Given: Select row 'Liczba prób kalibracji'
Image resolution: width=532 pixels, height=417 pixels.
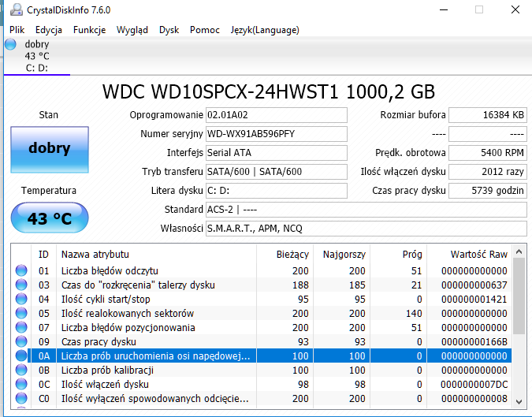Looking at the screenshot, I should point(261,370).
